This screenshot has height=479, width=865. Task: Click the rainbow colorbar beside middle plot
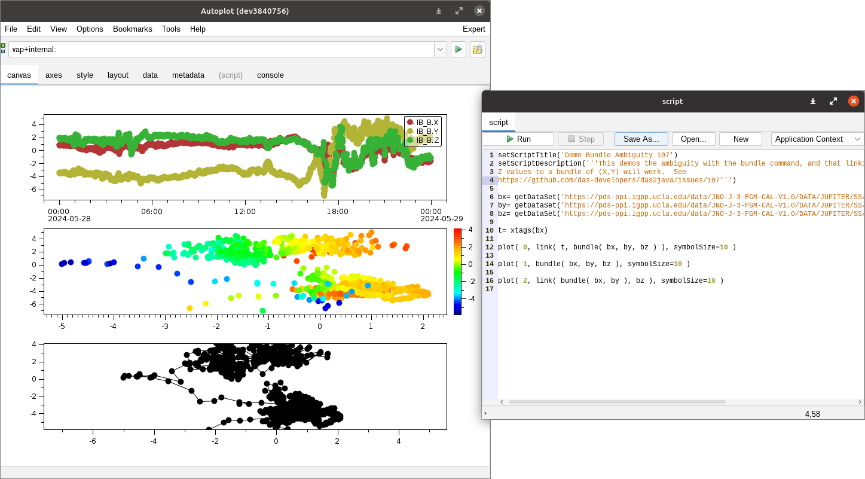click(x=458, y=272)
